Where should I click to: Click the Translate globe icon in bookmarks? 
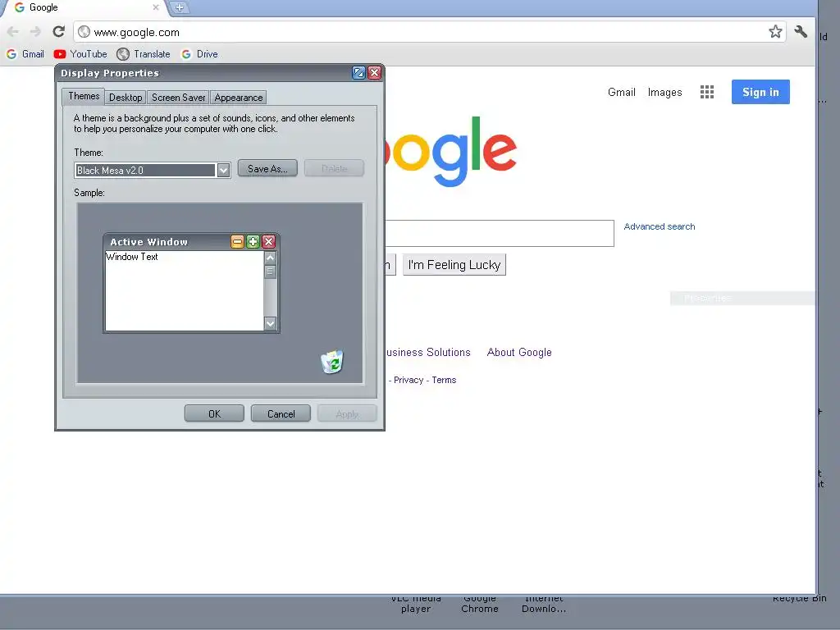pos(123,54)
